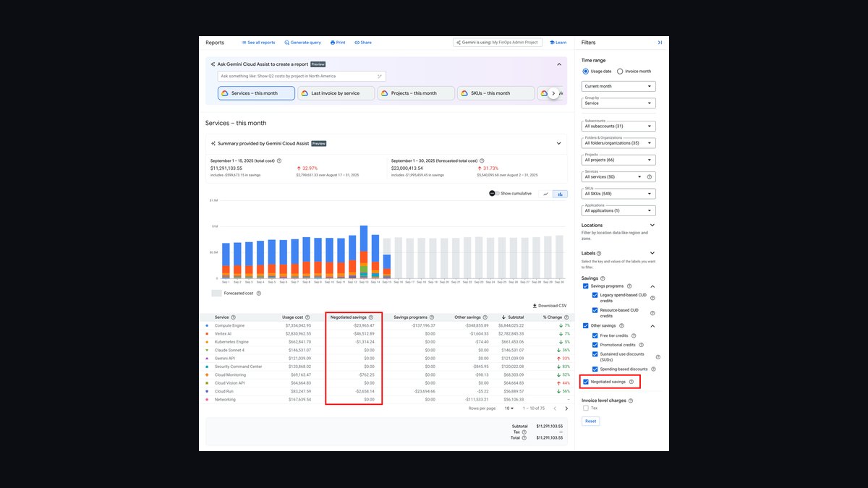Screen dimensions: 868x488
Task: Go to previous page of table rows
Action: coord(553,408)
